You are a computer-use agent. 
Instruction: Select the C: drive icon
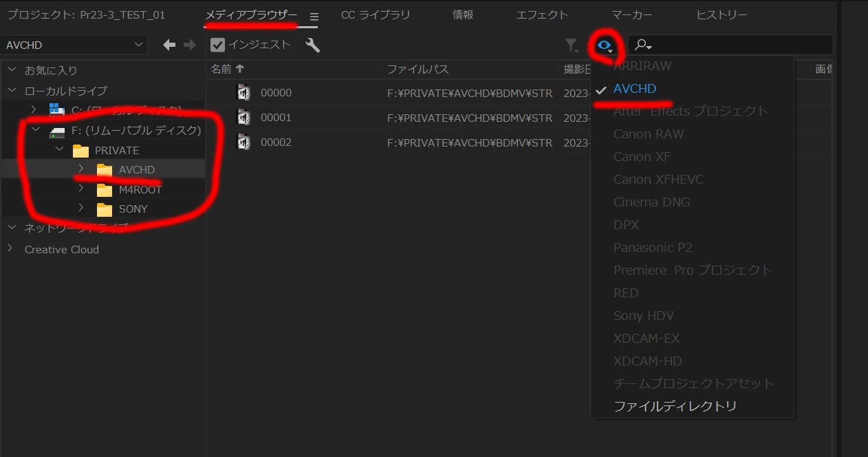(57, 110)
